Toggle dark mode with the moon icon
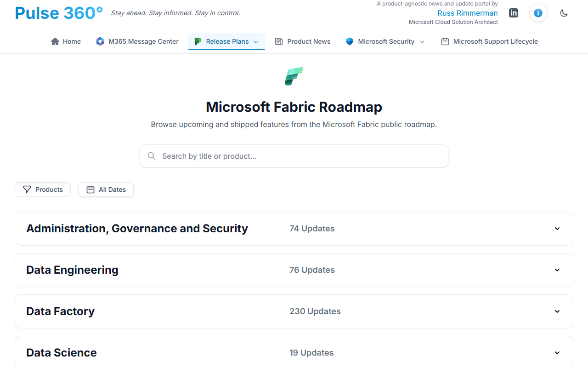Image resolution: width=588 pixels, height=368 pixels. (564, 13)
